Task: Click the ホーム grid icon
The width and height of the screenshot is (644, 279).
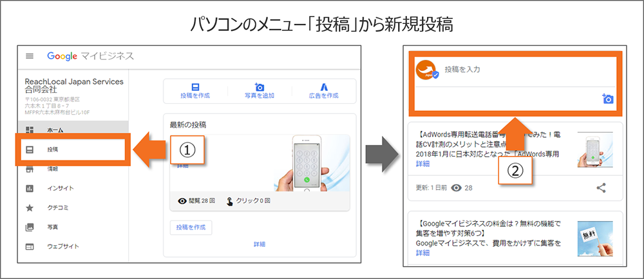Action: [x=30, y=130]
